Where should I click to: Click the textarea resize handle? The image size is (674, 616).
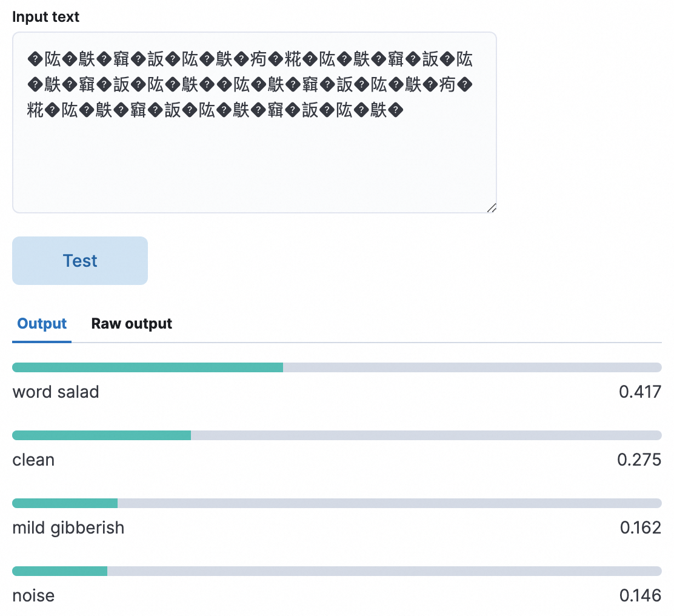[492, 208]
